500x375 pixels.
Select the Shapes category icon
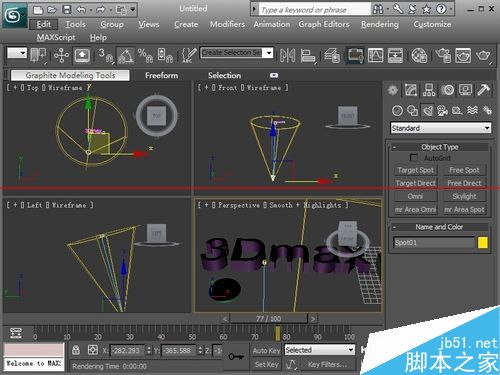tap(412, 110)
